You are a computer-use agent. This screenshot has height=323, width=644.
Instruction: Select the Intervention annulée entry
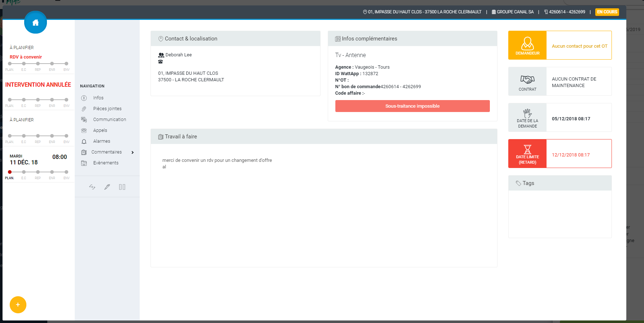38,85
